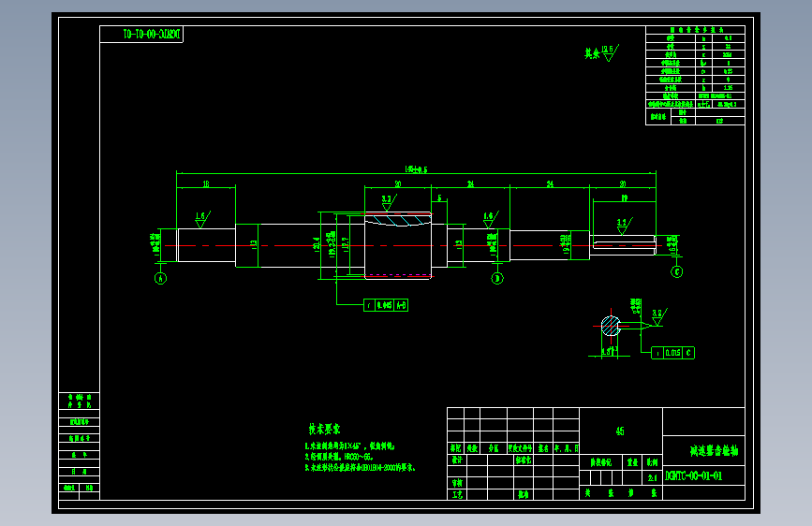Screen dimensions: 812x526
Task: Click the 2:1 scale value in the title block
Action: 652,478
